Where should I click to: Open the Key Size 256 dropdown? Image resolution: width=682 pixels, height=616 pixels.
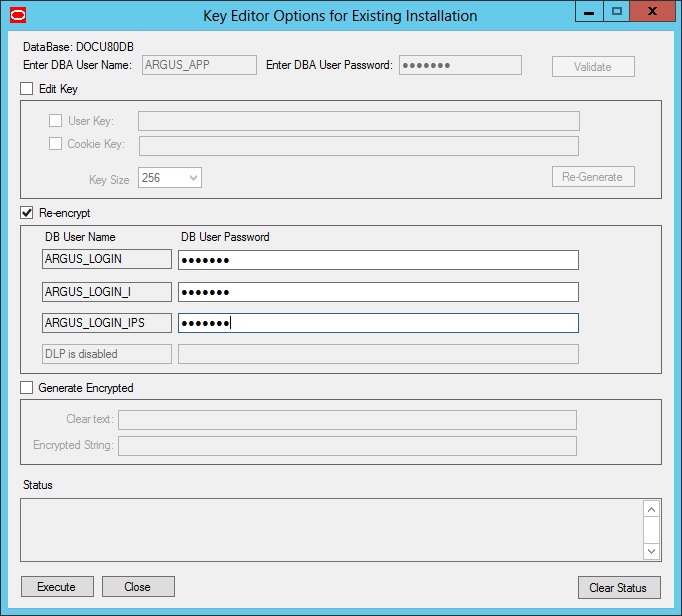(x=170, y=178)
